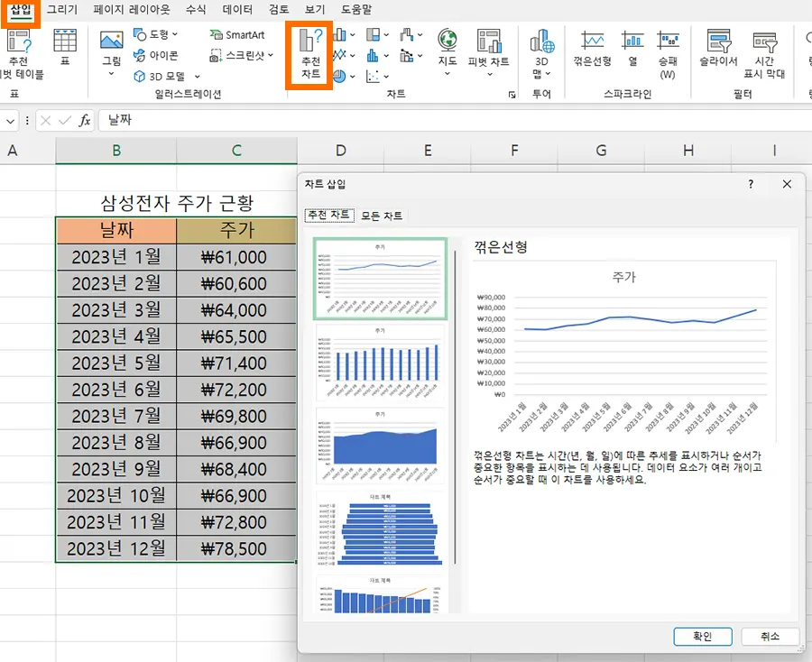Viewport: 812px width, 662px height.
Task: Expand the line chart dropdown arrow
Action: [x=353, y=55]
